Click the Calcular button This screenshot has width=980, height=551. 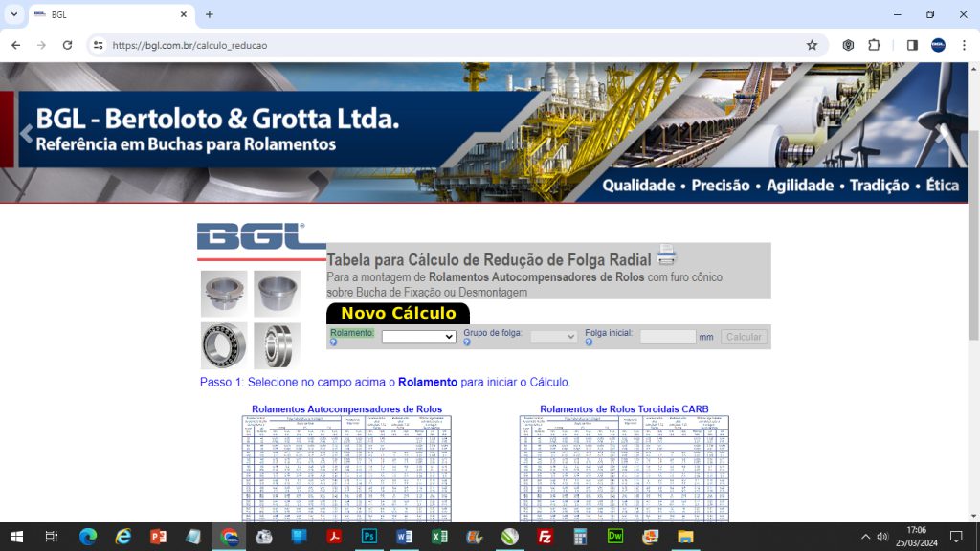744,337
